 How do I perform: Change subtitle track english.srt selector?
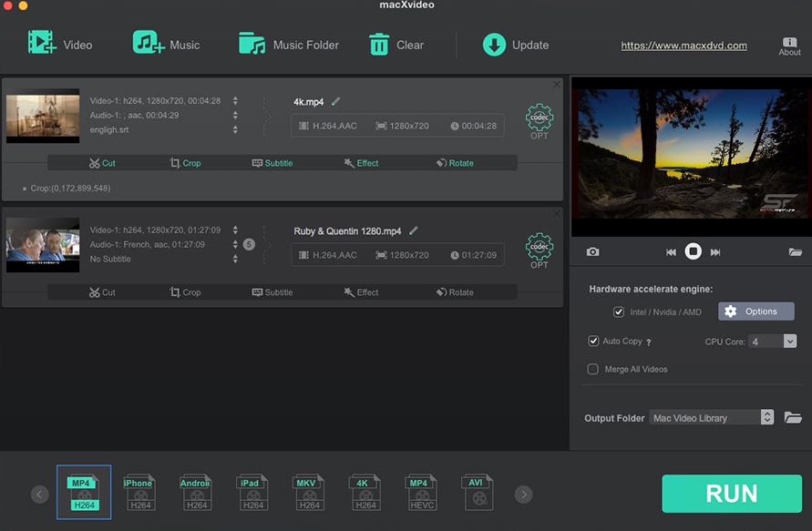coord(235,130)
